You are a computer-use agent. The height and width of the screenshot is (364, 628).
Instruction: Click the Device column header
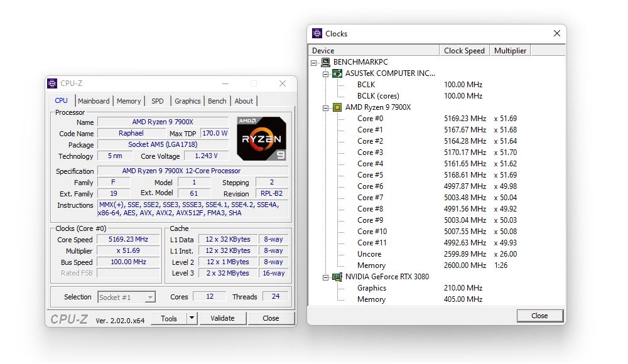pyautogui.click(x=374, y=50)
